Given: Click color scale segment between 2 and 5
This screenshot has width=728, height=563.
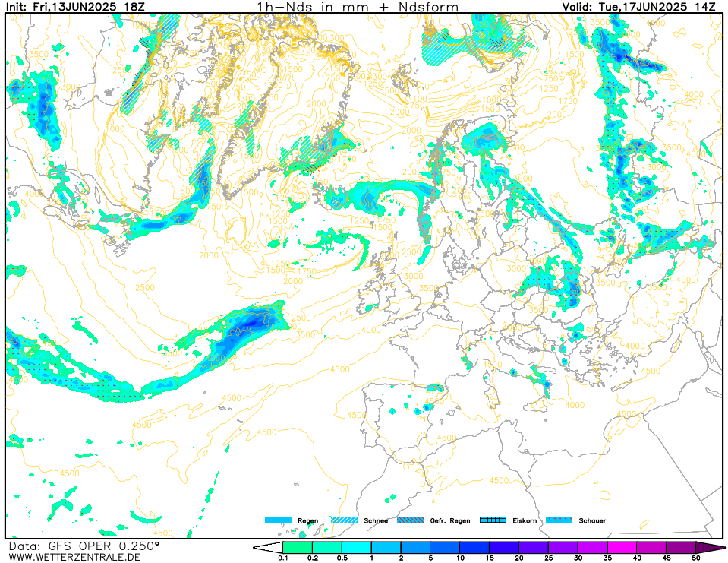Looking at the screenshot, I should (x=416, y=548).
